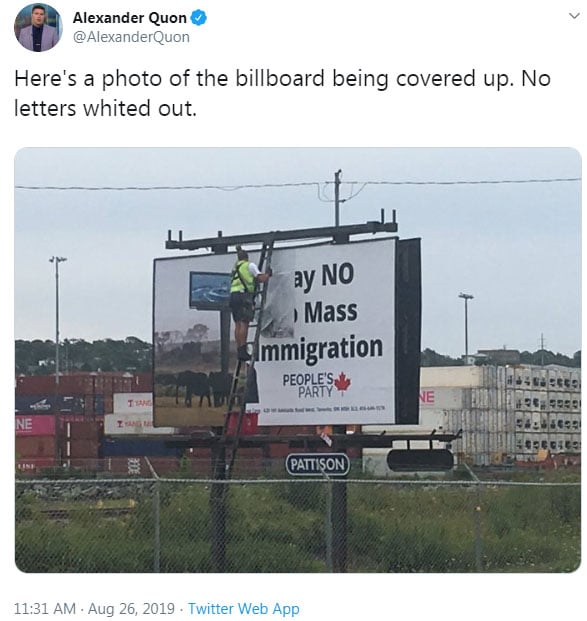This screenshot has height=621, width=587.
Task: Click the pink NE container on the left
Action: pyautogui.click(x=35, y=425)
